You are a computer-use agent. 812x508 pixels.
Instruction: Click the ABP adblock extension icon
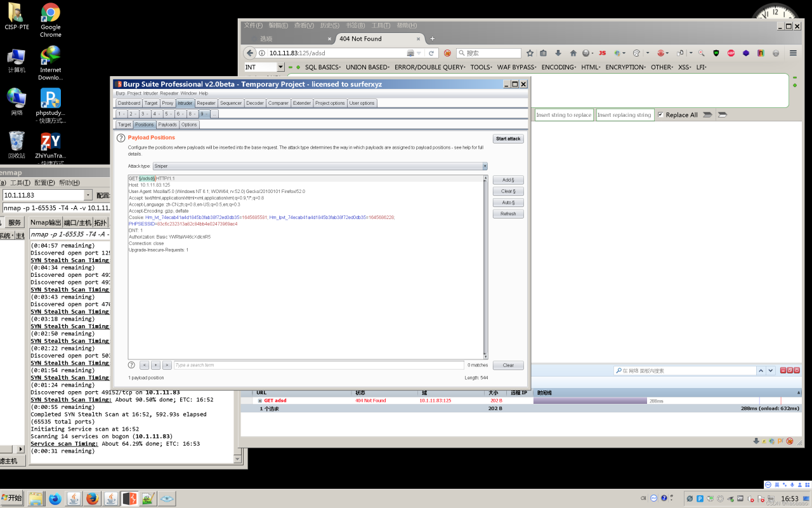pos(731,53)
